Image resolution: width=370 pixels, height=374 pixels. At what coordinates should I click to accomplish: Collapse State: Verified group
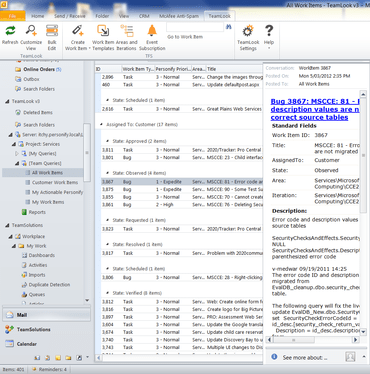coord(107,293)
